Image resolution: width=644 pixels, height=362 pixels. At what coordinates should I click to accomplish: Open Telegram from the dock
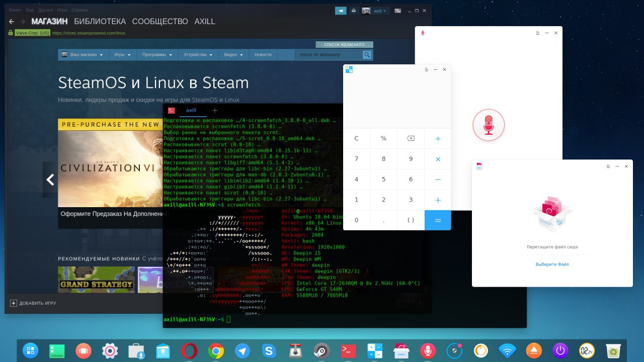pos(242,350)
